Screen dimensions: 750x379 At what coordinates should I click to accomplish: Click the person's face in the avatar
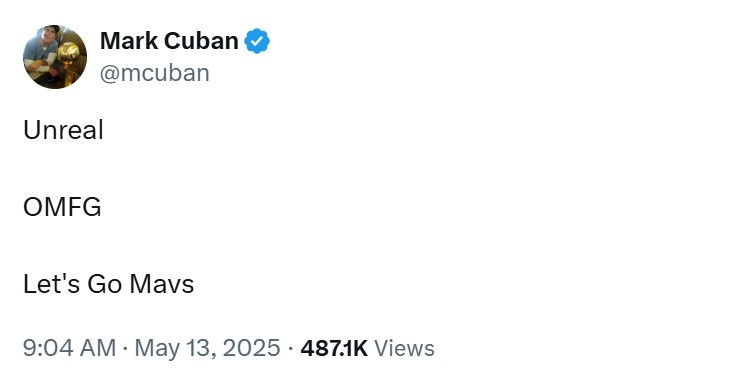point(47,38)
